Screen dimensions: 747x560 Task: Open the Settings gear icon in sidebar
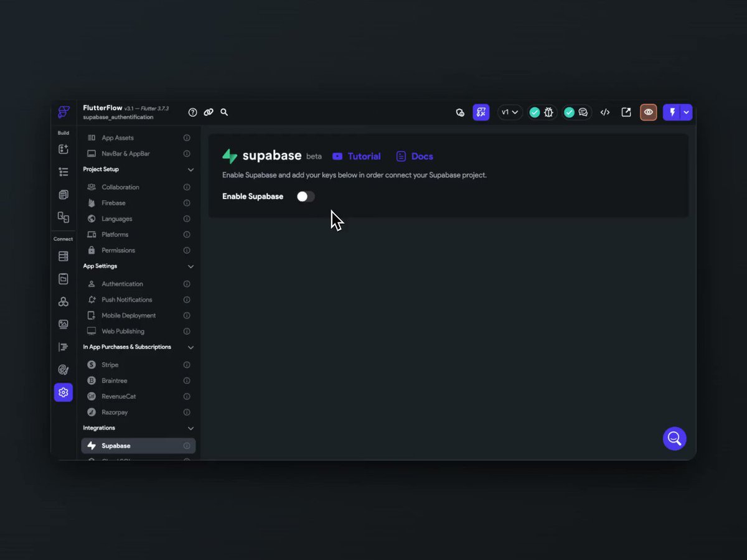click(63, 393)
